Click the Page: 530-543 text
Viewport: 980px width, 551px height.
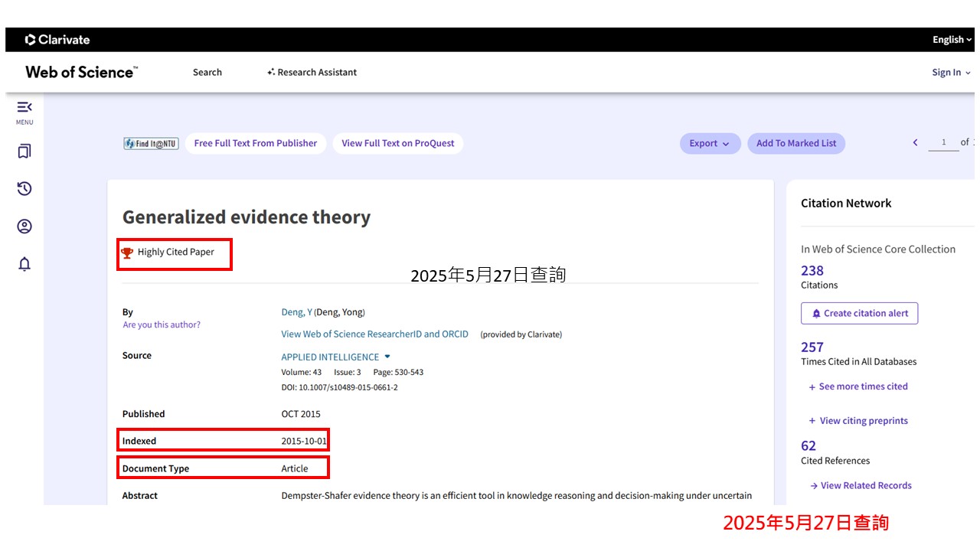[x=398, y=372]
